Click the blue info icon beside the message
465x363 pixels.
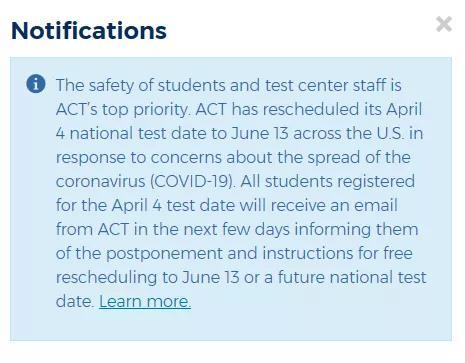pyautogui.click(x=36, y=83)
